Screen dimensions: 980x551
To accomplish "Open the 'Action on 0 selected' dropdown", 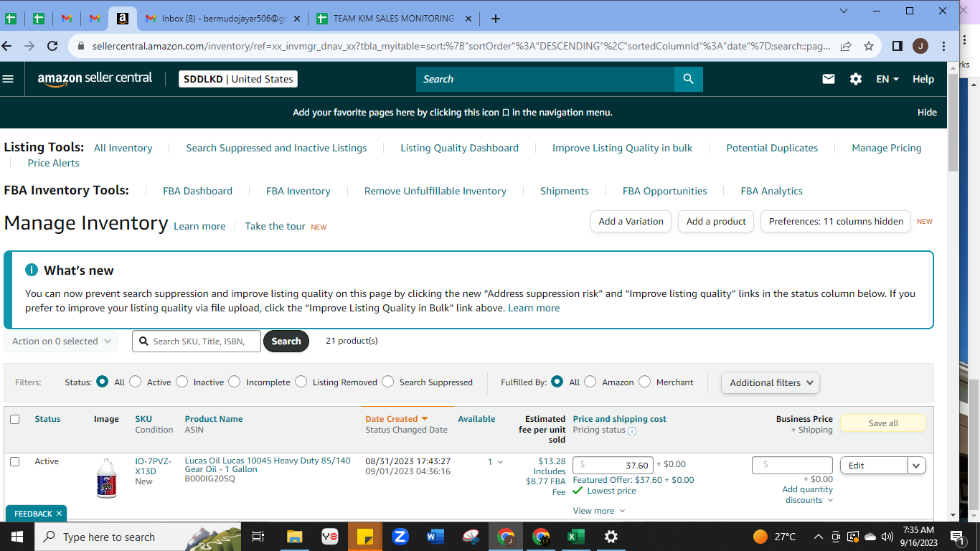I will 61,342.
